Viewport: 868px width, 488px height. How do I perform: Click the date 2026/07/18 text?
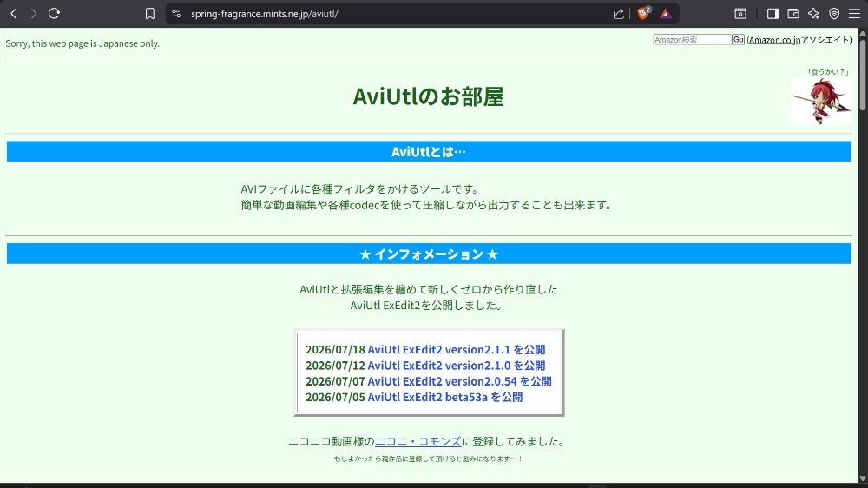(x=335, y=350)
